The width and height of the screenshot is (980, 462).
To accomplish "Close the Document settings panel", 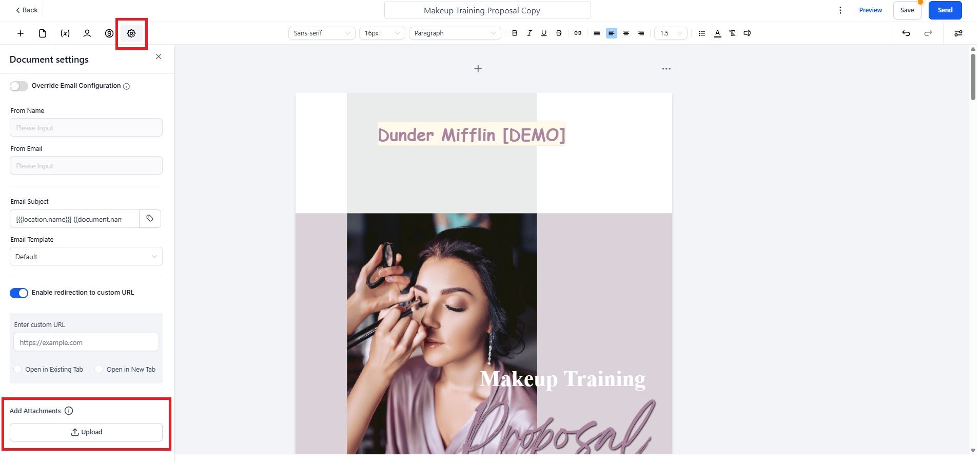I will pyautogui.click(x=159, y=56).
